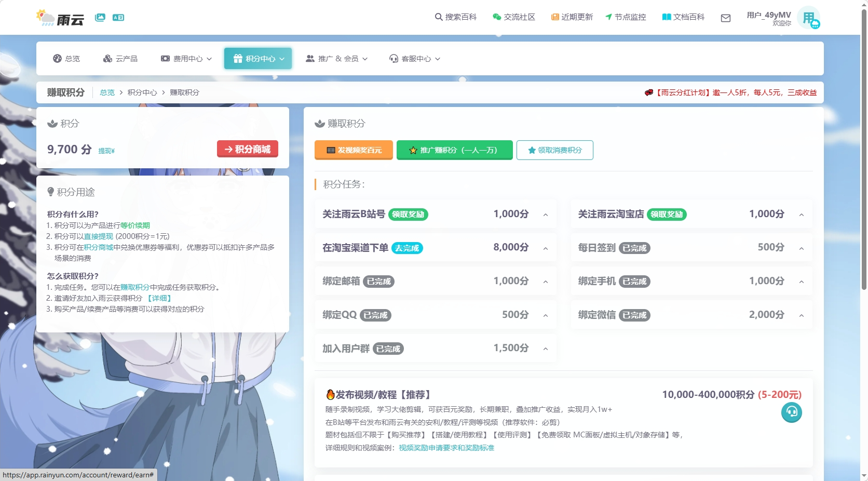Collapse the 关注雨云B站号 task chevron
This screenshot has height=481, width=868.
[x=546, y=215]
